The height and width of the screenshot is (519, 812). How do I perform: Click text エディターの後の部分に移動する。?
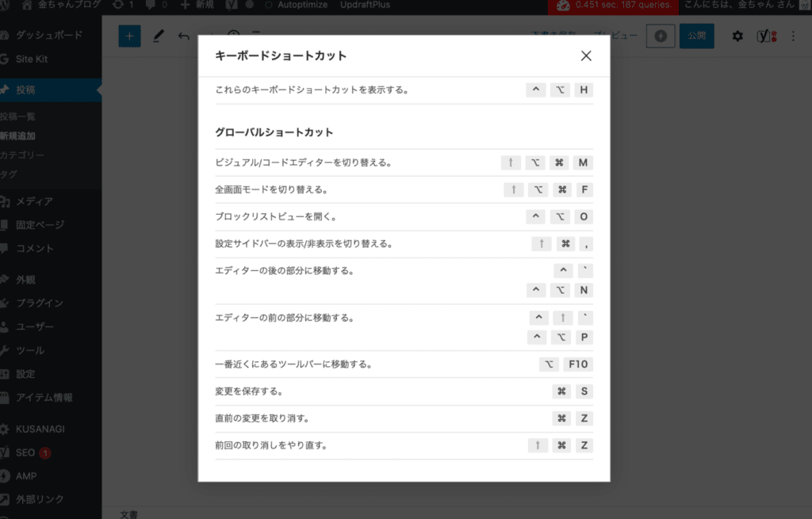pos(285,271)
